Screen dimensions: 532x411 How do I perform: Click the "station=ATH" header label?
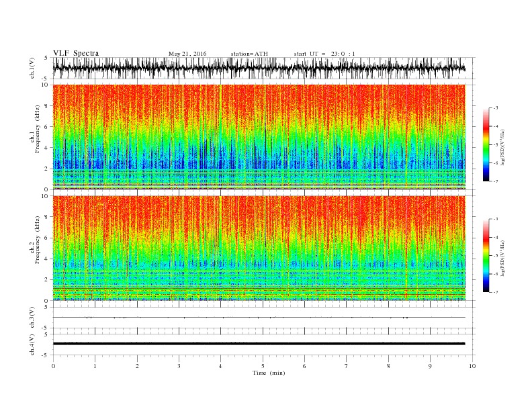[249, 54]
